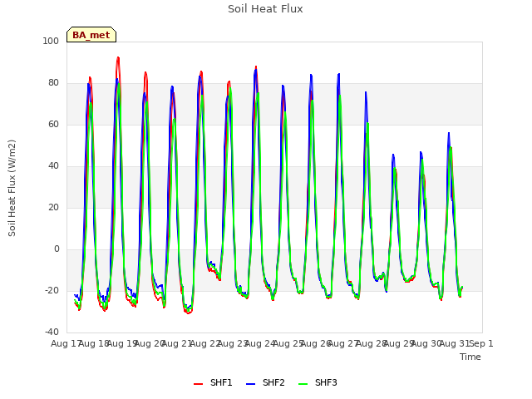The image size is (532, 399).
Task: Click the Soil Heat Flux (W/m2) axis label
Action: pos(12,188)
